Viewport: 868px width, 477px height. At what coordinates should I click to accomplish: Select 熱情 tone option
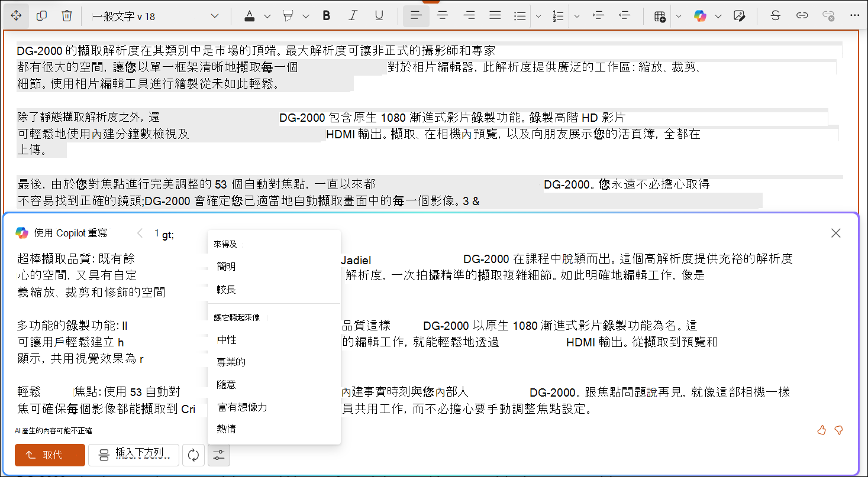point(274,429)
